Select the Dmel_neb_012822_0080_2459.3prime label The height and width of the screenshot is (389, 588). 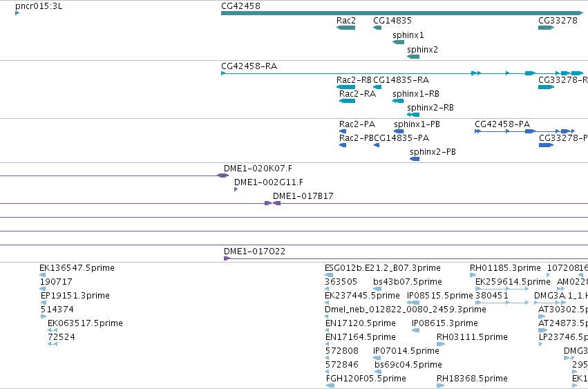(406, 310)
